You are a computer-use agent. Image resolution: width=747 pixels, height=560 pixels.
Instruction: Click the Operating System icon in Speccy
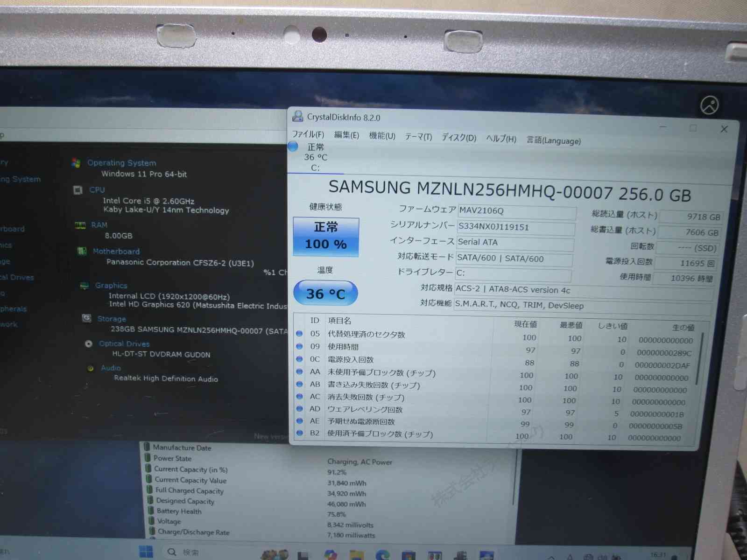point(76,162)
